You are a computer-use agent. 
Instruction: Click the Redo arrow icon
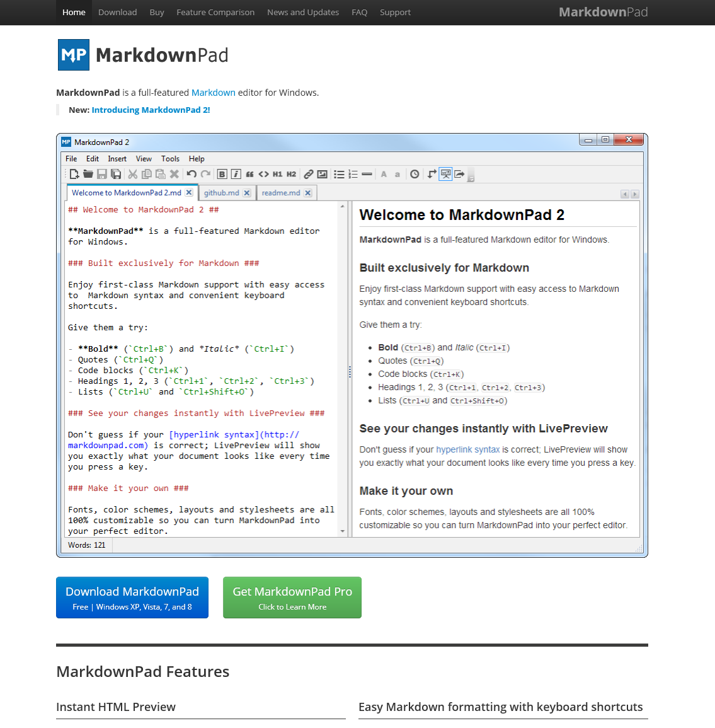click(x=205, y=174)
